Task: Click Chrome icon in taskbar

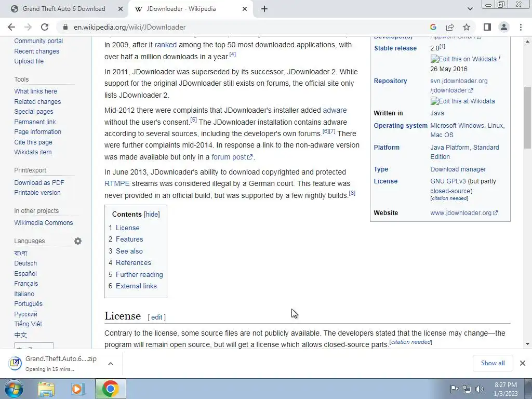Action: [110, 389]
